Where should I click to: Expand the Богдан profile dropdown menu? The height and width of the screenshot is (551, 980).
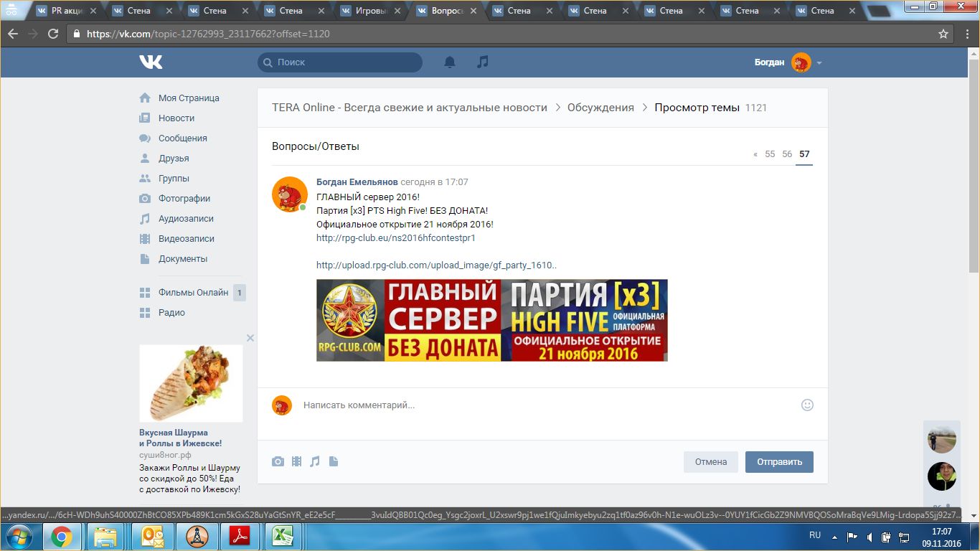pos(819,63)
